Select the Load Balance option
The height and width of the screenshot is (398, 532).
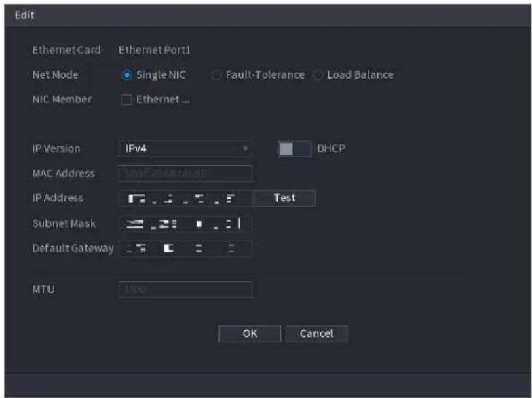[x=318, y=75]
